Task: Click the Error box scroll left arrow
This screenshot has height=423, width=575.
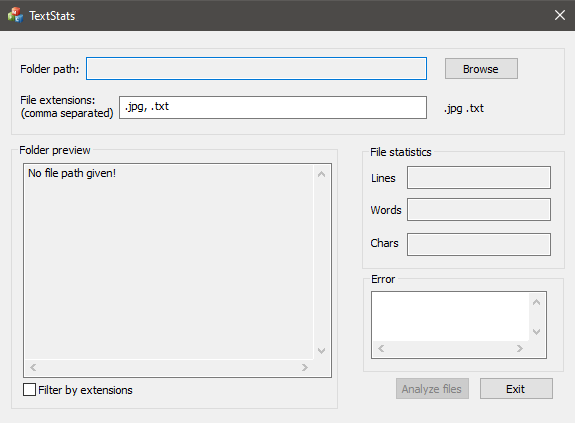Action: coord(381,348)
